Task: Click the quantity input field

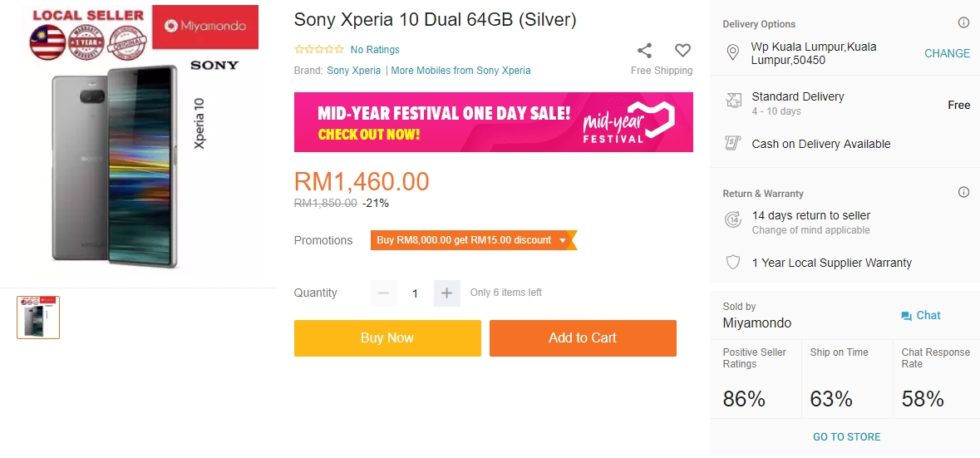Action: coord(415,293)
